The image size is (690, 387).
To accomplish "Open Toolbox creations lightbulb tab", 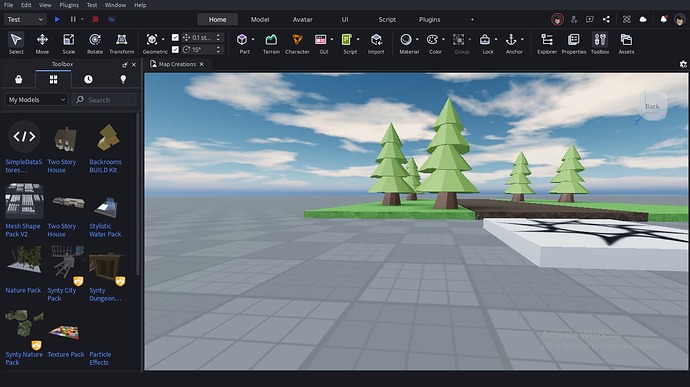I will point(123,79).
